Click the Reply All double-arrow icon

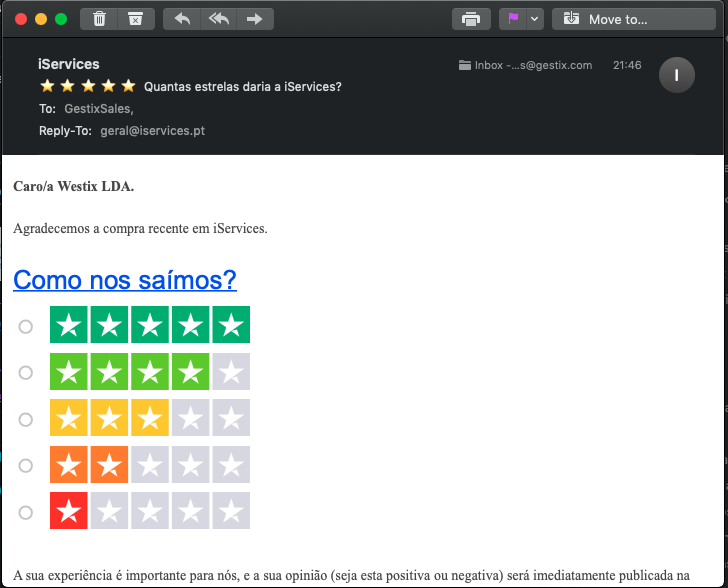pos(218,19)
